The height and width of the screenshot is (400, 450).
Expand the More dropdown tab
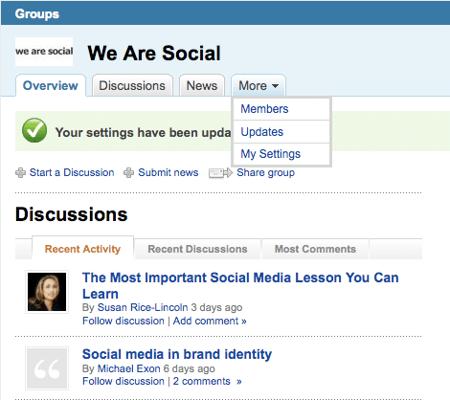(258, 86)
